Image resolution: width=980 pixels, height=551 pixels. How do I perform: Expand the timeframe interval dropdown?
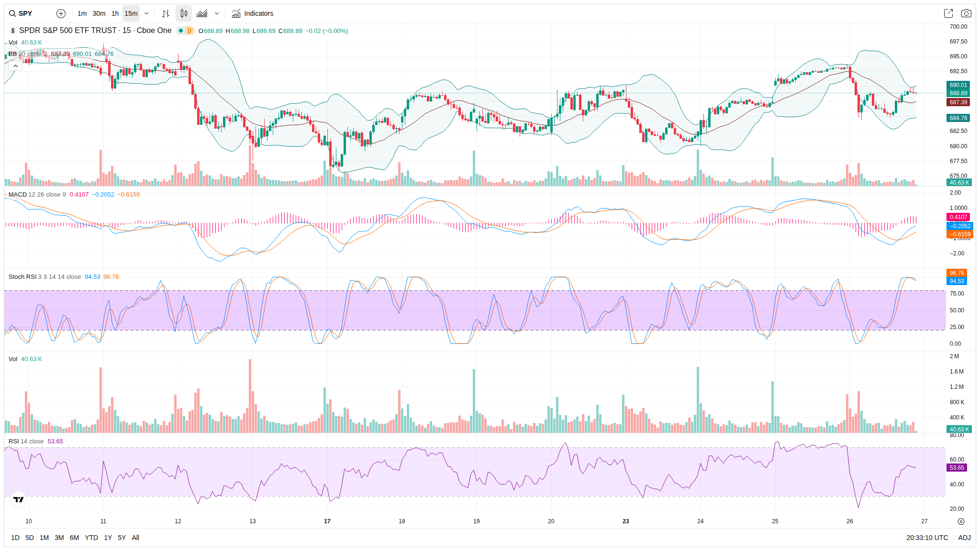(146, 13)
